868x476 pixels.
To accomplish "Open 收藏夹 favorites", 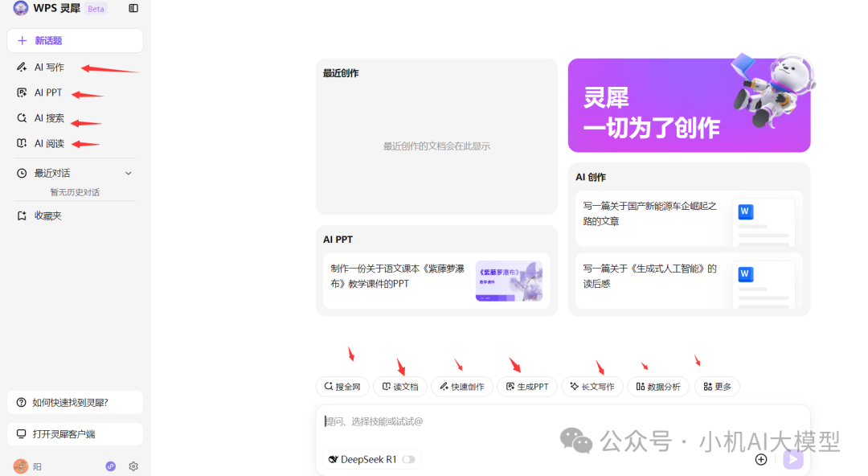I will (x=47, y=215).
